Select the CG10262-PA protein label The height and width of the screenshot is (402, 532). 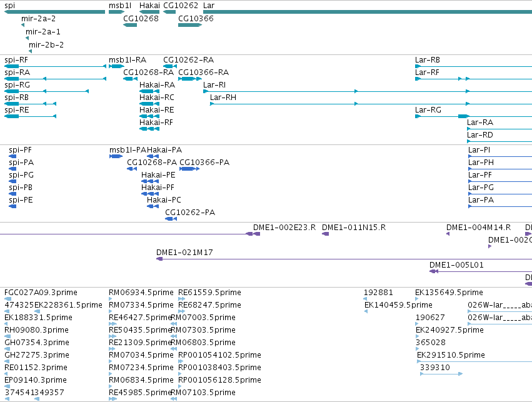pyautogui.click(x=190, y=213)
